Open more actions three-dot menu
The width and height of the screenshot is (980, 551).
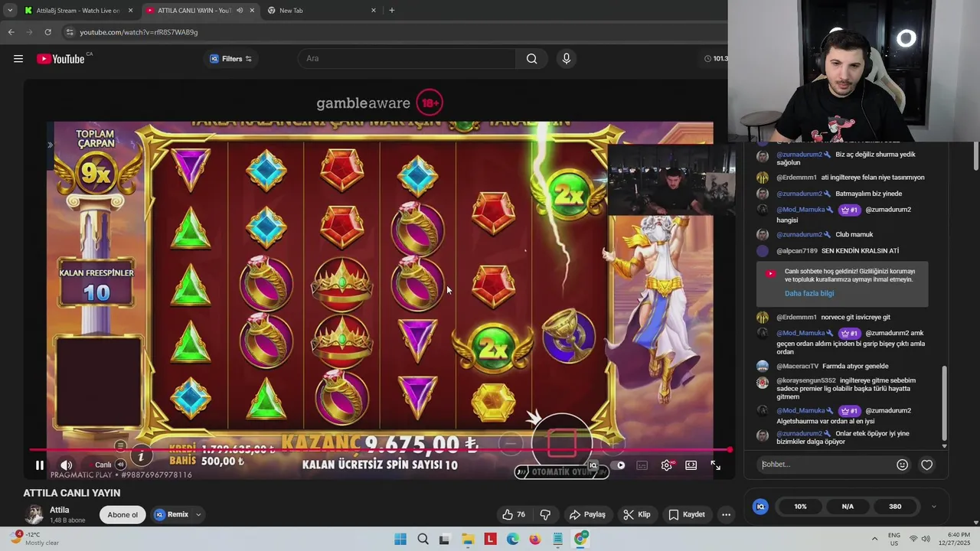coord(726,514)
